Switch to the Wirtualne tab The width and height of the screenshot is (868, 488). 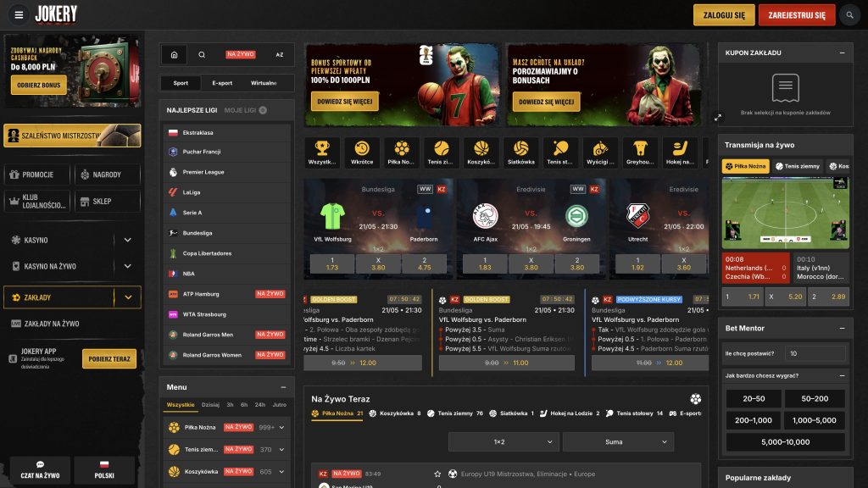[264, 83]
